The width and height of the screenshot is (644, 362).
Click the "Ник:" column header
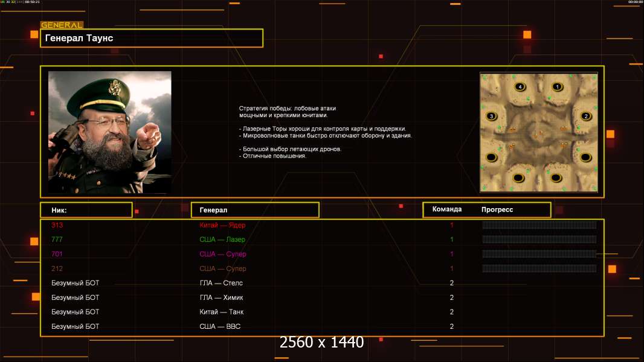point(86,210)
